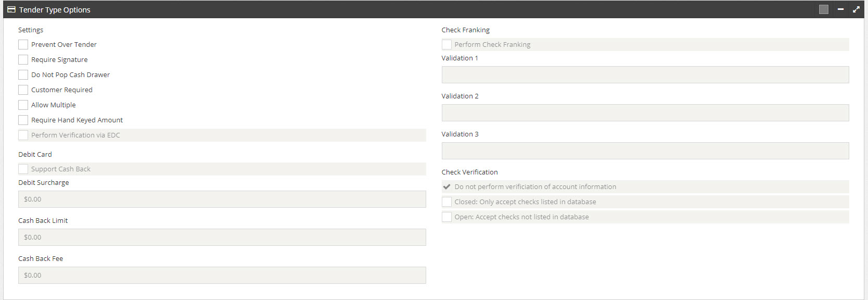
Task: Toggle Perform Verification via EDC checkbox
Action: coord(23,135)
